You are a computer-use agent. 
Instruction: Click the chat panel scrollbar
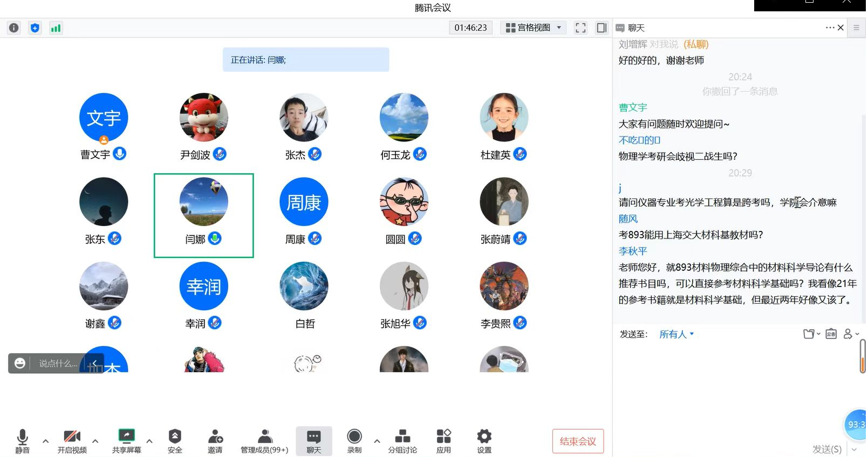(x=863, y=356)
